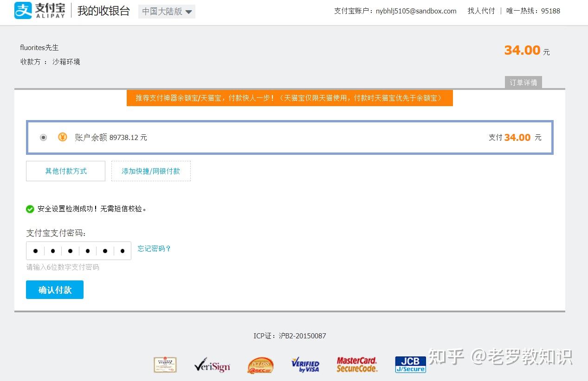Click the 其他付款方式 button
This screenshot has width=588, height=381.
[x=66, y=171]
